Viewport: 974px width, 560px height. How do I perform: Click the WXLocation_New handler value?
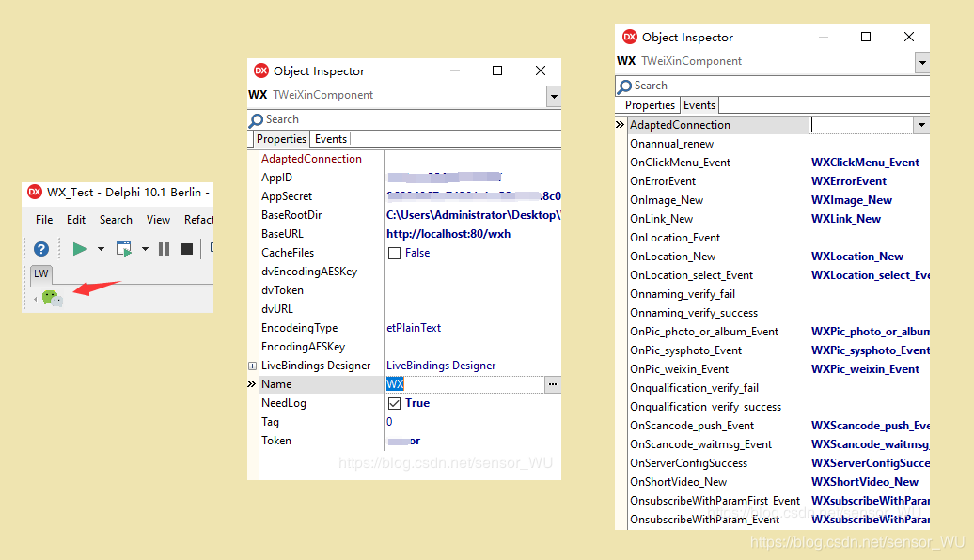coord(856,257)
